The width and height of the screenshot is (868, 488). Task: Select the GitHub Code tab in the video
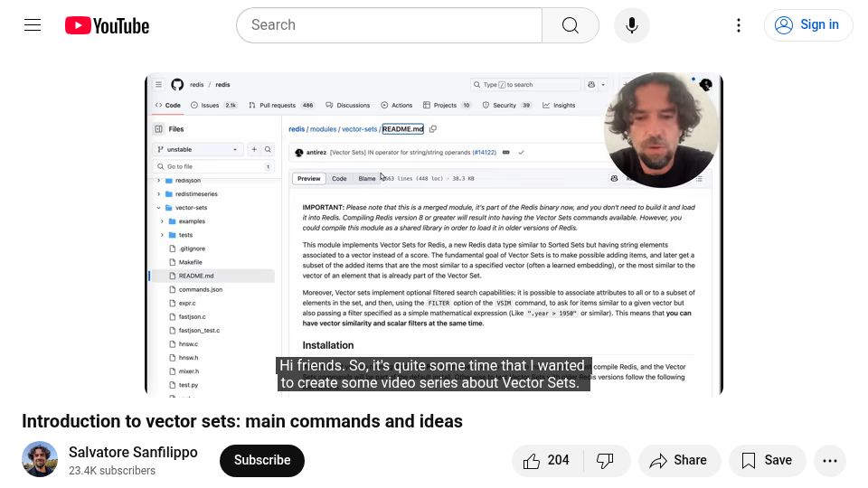click(x=168, y=105)
